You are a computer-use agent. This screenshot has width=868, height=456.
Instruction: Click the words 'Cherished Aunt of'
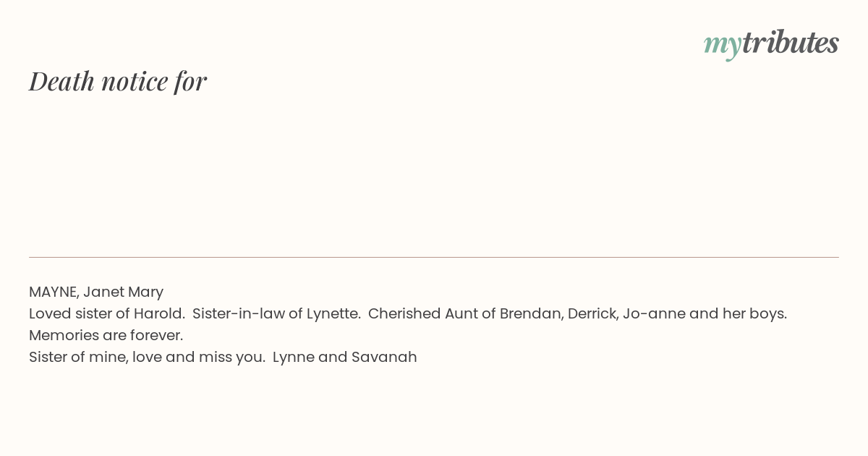(x=432, y=314)
